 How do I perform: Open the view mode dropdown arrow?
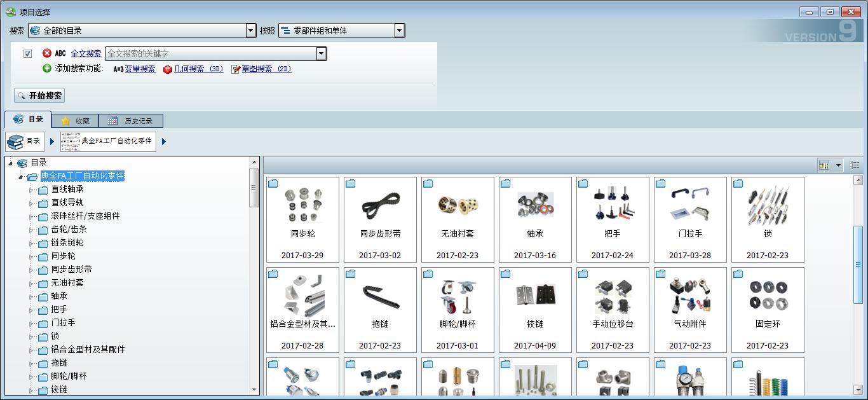coord(838,165)
